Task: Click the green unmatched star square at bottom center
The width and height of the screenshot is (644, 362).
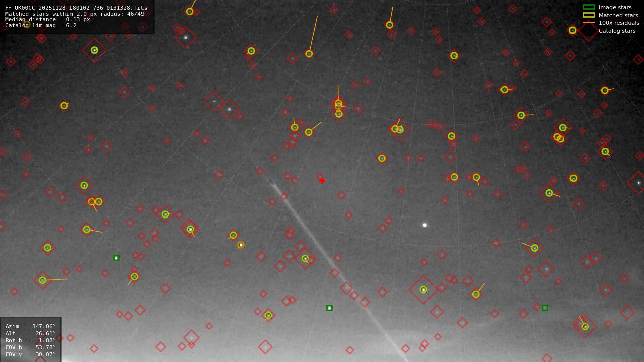Action: click(329, 308)
